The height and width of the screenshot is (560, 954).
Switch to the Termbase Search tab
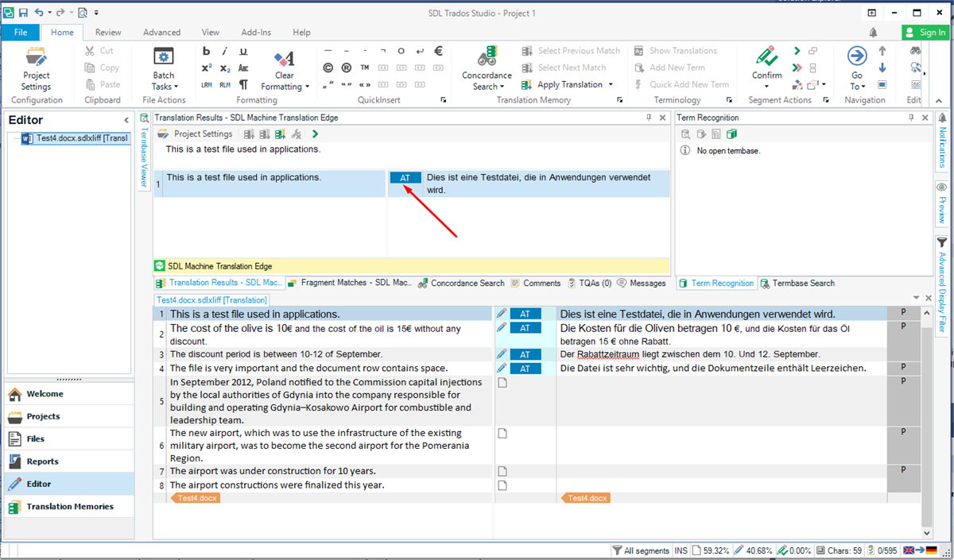[797, 283]
